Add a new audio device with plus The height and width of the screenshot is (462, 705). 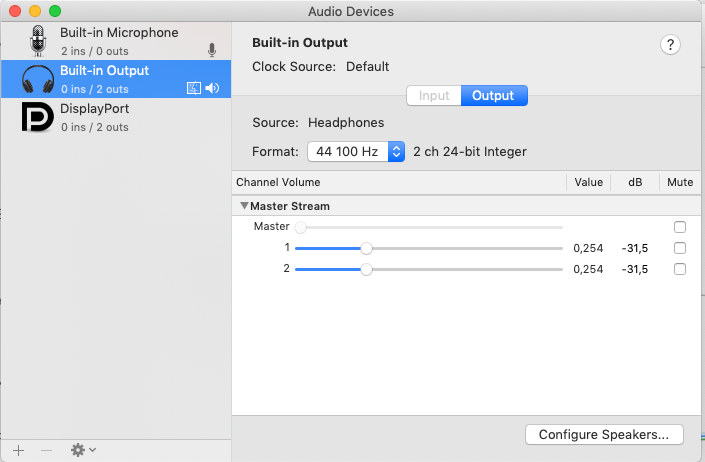(x=18, y=450)
